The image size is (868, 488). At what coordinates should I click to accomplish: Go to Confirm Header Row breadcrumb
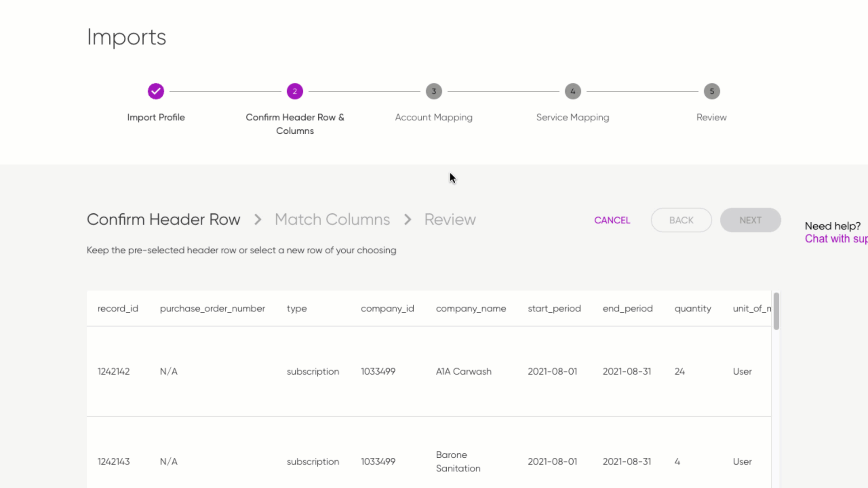(163, 220)
